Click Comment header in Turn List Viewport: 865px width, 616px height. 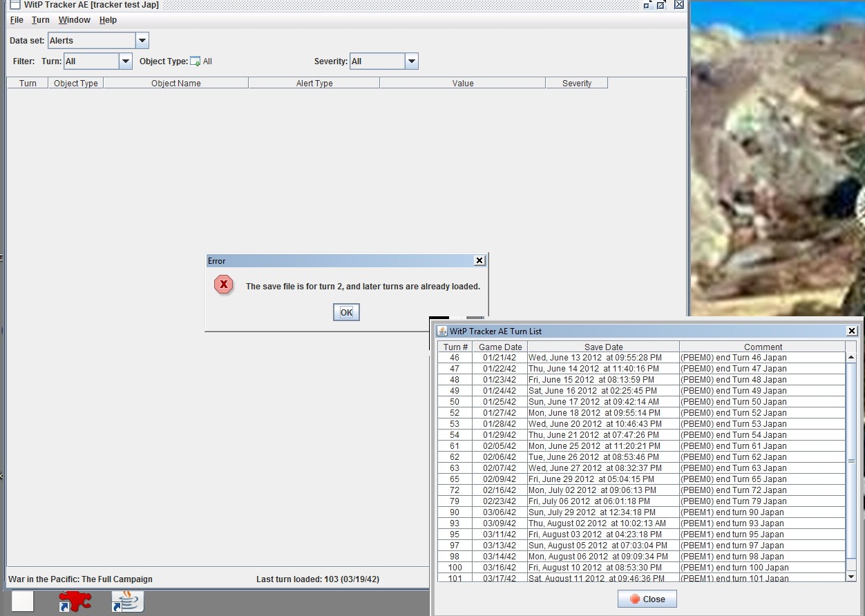763,347
